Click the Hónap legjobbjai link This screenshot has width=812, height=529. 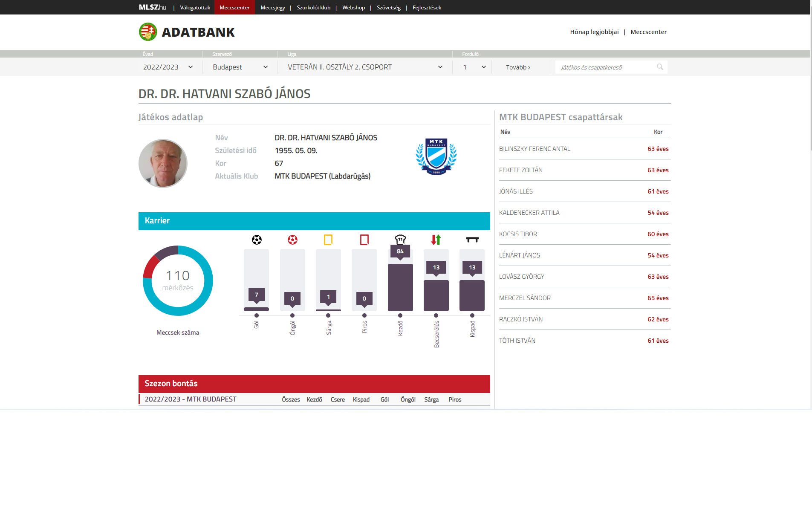pos(594,32)
